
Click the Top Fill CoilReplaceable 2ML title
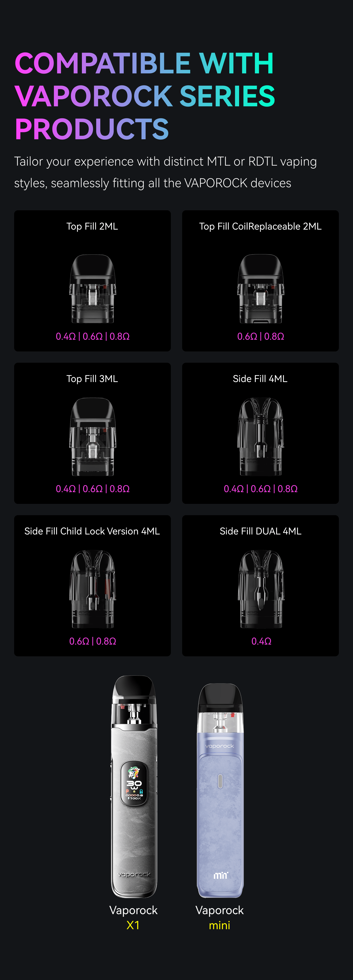tap(260, 226)
